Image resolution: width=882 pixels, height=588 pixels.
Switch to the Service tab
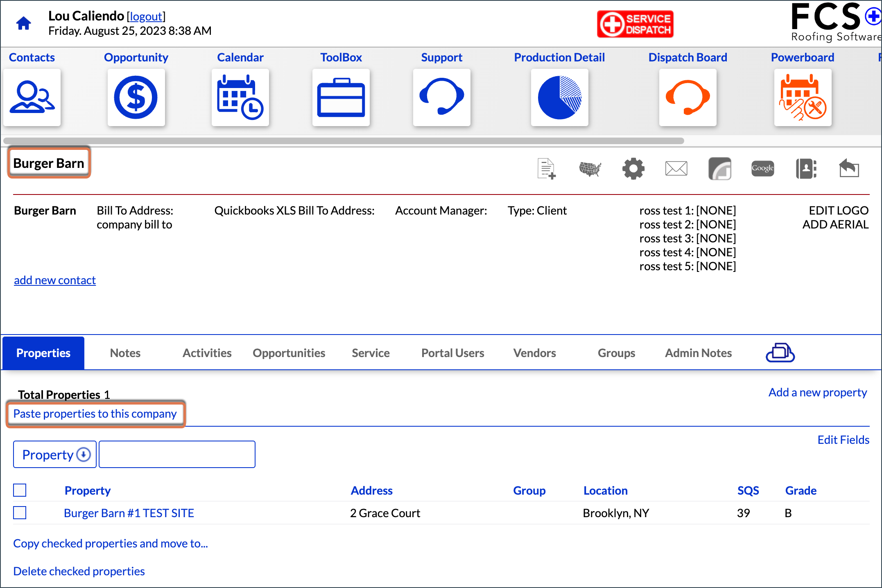tap(371, 353)
